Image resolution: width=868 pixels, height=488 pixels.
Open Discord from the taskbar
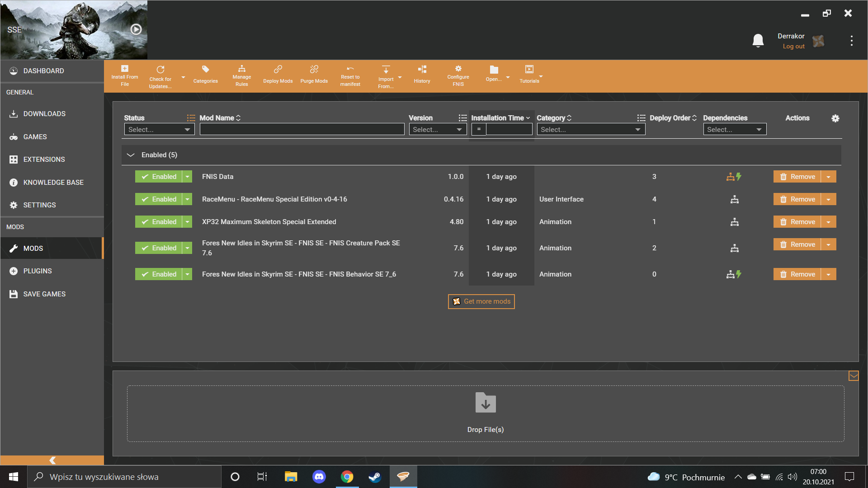(319, 477)
